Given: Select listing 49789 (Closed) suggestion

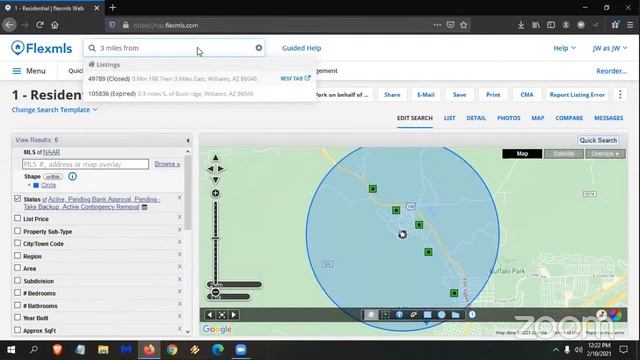Looking at the screenshot, I should click(x=173, y=78).
